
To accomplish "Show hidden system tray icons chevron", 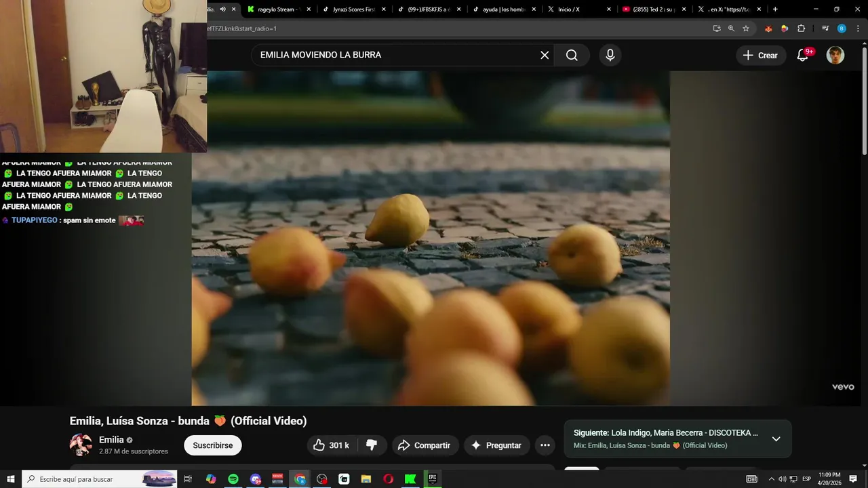I will click(x=771, y=479).
